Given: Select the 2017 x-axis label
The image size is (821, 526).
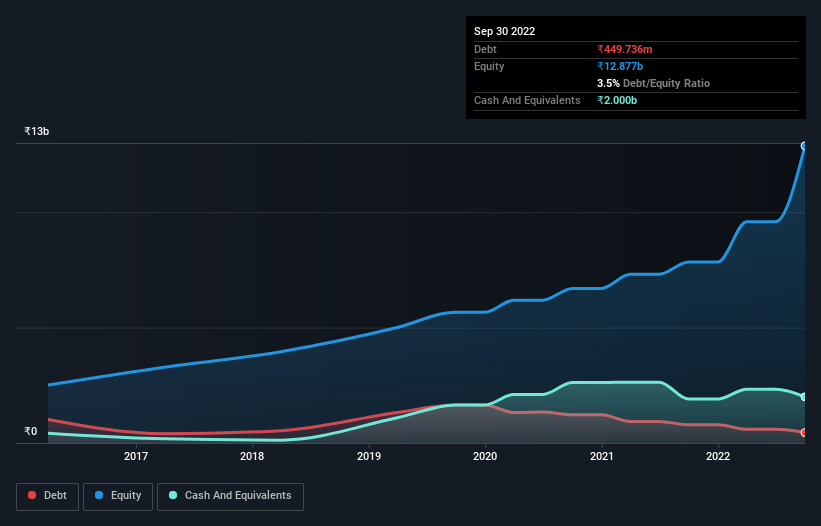Looking at the screenshot, I should point(136,456).
